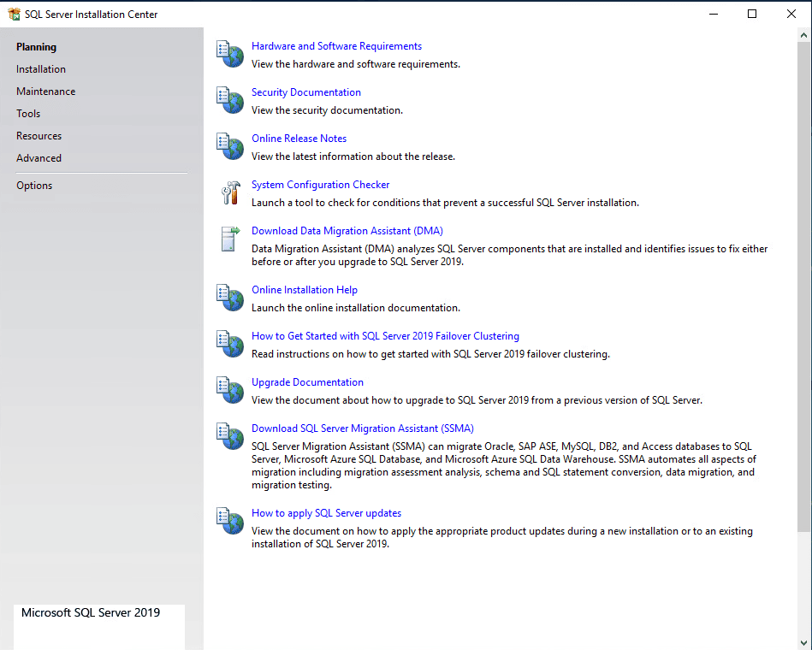The height and width of the screenshot is (650, 812).
Task: Click the Upgrade Documentation globe icon
Action: point(230,390)
